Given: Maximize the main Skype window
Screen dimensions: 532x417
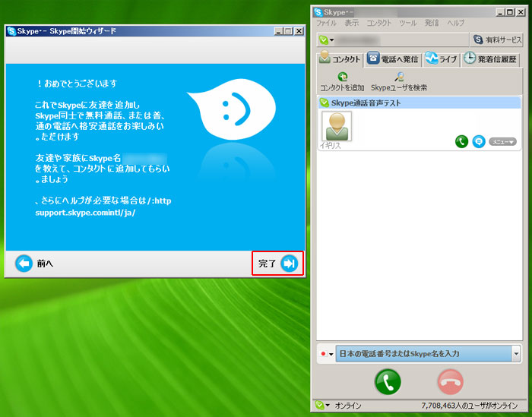Looking at the screenshot, I should pos(510,13).
